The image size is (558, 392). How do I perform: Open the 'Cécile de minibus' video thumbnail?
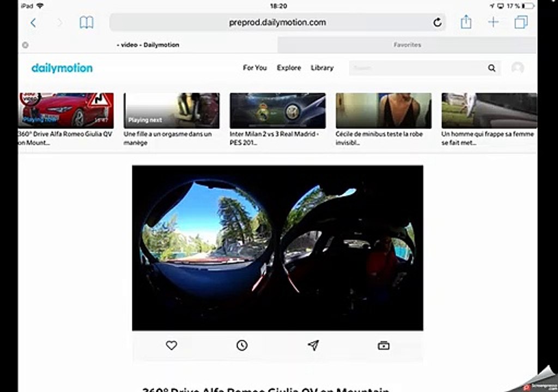click(x=384, y=111)
